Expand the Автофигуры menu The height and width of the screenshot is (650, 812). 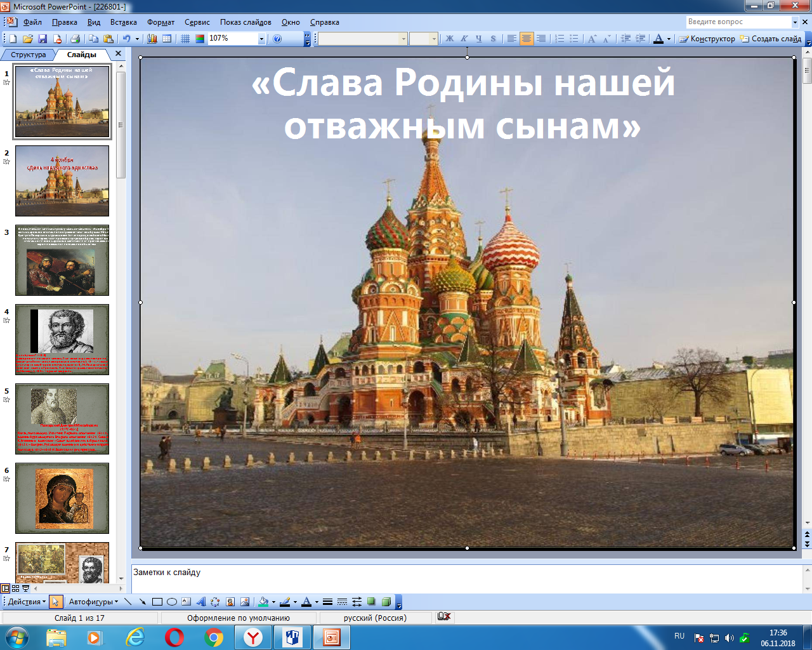coord(93,602)
